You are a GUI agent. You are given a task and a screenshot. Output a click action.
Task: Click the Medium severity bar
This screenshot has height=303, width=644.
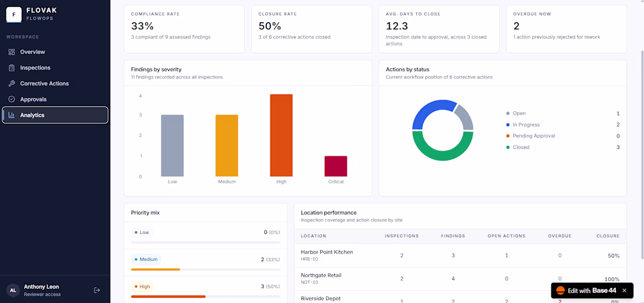(x=227, y=145)
